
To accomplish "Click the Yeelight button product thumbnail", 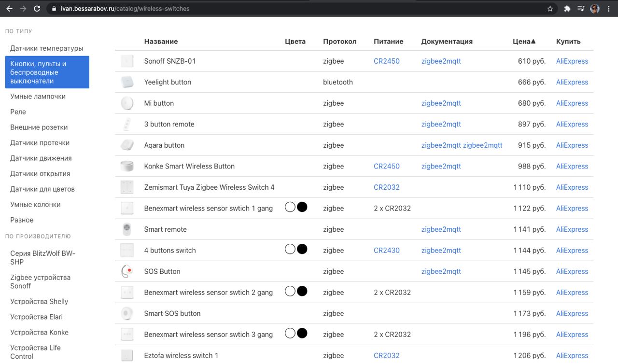I will (127, 82).
